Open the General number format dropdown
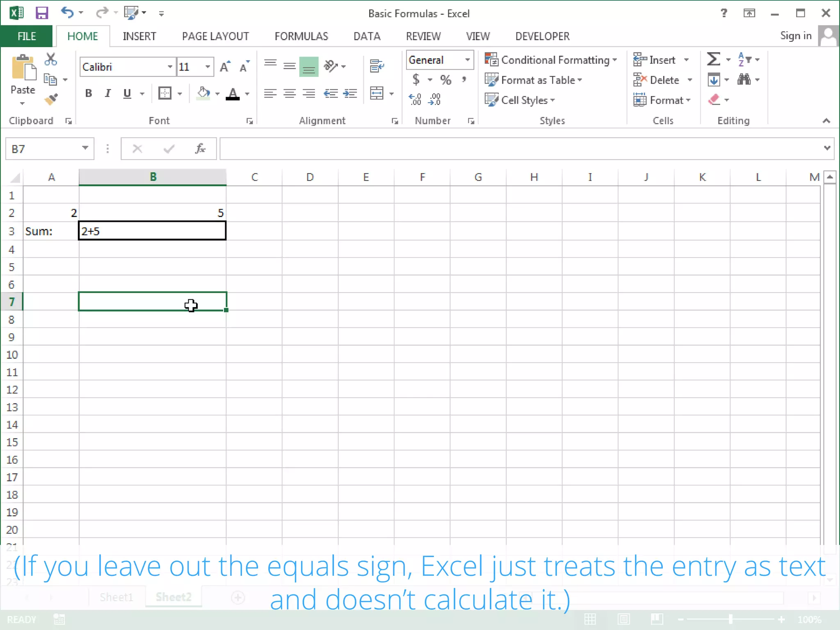Viewport: 840px width, 630px height. pyautogui.click(x=467, y=60)
